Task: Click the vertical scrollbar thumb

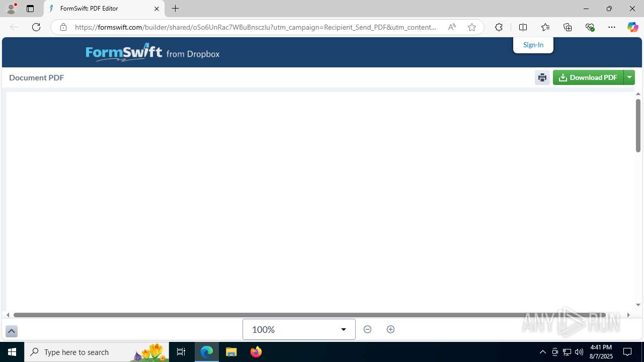Action: point(638,126)
